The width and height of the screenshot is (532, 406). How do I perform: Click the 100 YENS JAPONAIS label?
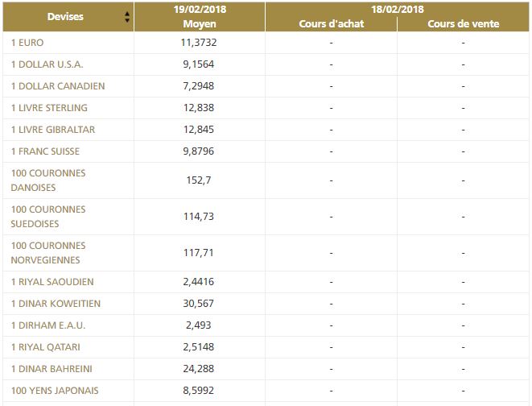pyautogui.click(x=53, y=391)
